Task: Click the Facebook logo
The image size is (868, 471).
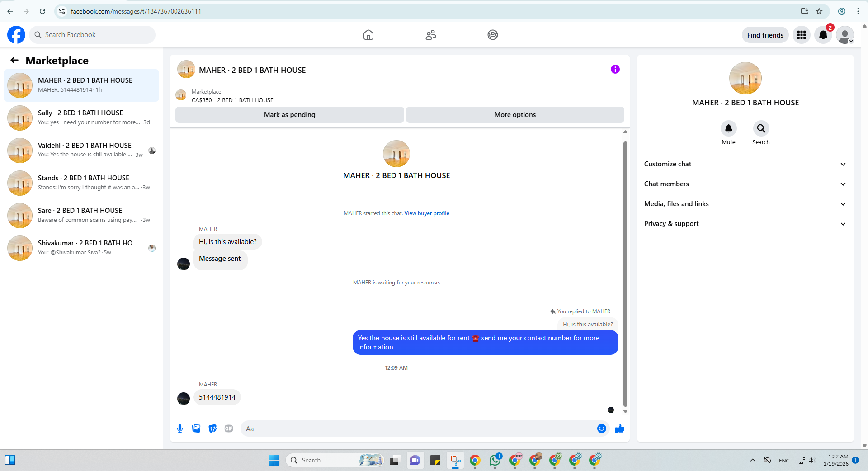Action: 16,35
